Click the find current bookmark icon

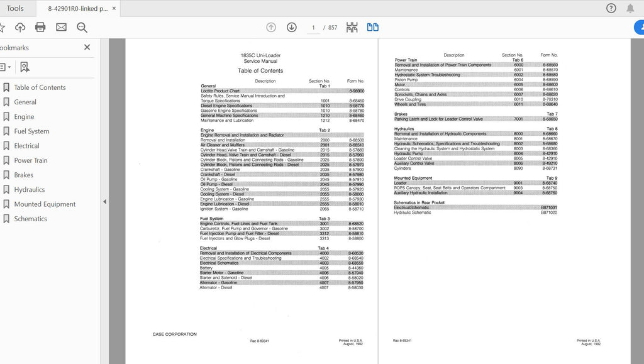[x=25, y=67]
